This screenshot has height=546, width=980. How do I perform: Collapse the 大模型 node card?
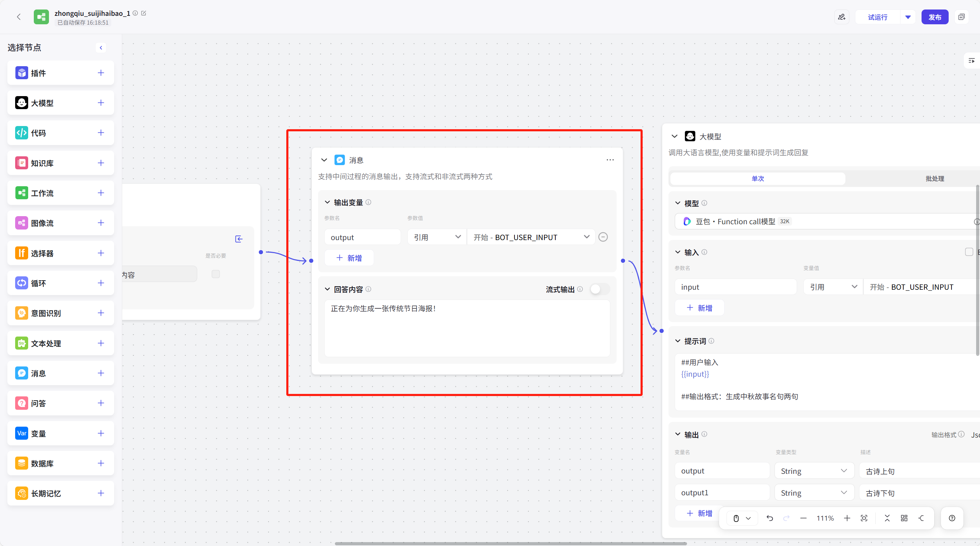point(674,136)
